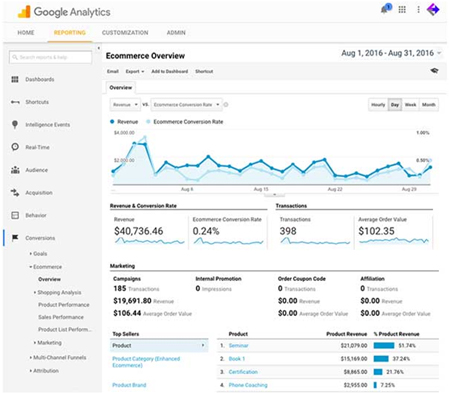Image resolution: width=450 pixels, height=394 pixels.
Task: Click the Conversions flag icon
Action: click(x=15, y=238)
